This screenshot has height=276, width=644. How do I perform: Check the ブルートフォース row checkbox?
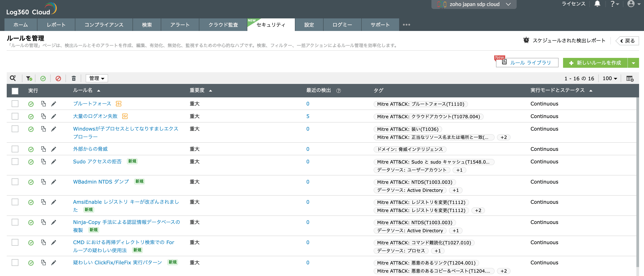(x=15, y=104)
